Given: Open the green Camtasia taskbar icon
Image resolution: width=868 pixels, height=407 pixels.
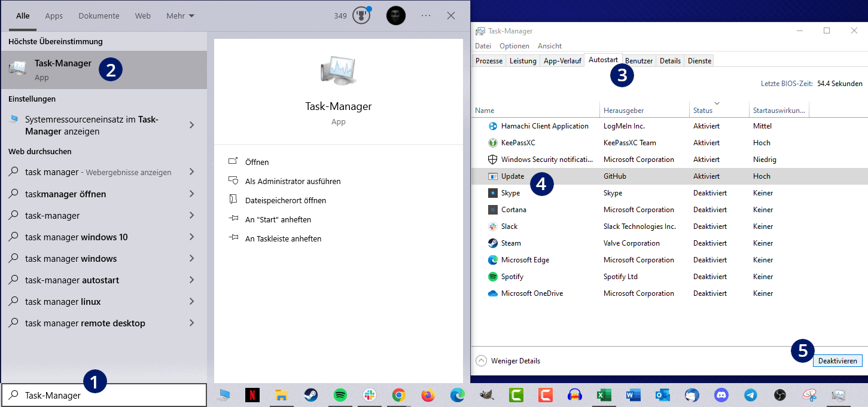Looking at the screenshot, I should tap(516, 395).
